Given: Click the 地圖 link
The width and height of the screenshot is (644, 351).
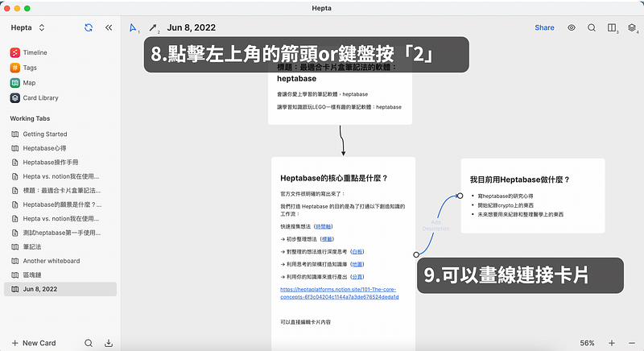Looking at the screenshot, I should pyautogui.click(x=357, y=264).
